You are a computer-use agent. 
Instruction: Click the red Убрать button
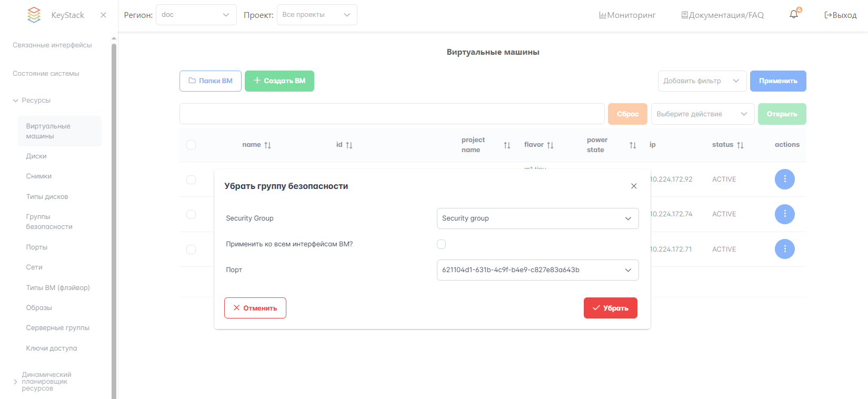(x=610, y=308)
